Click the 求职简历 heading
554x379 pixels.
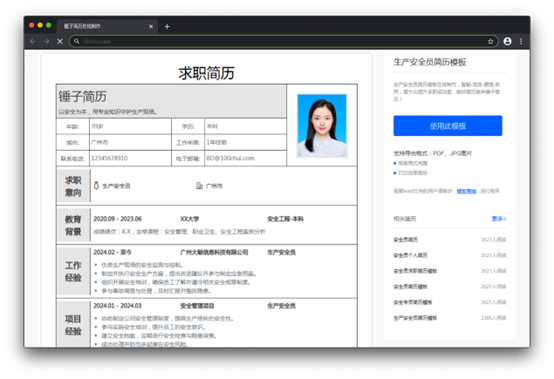click(x=206, y=73)
